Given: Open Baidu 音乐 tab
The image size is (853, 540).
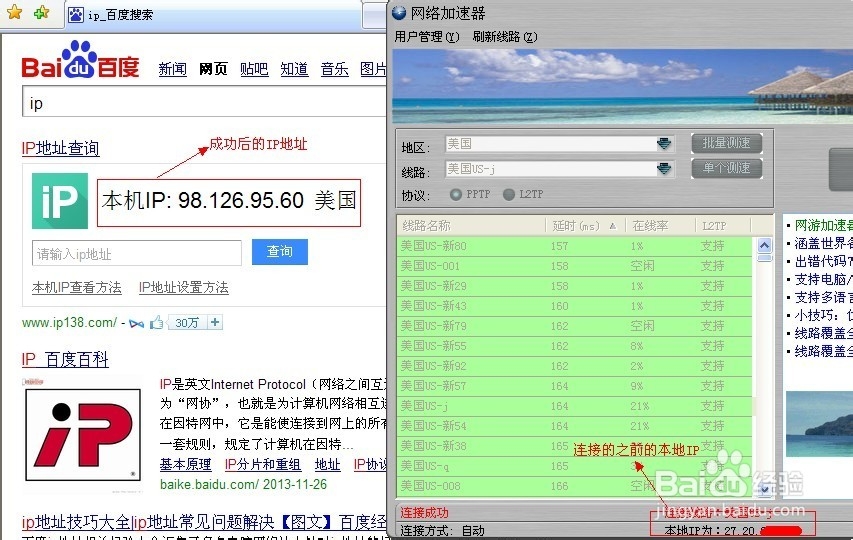Looking at the screenshot, I should 335,69.
